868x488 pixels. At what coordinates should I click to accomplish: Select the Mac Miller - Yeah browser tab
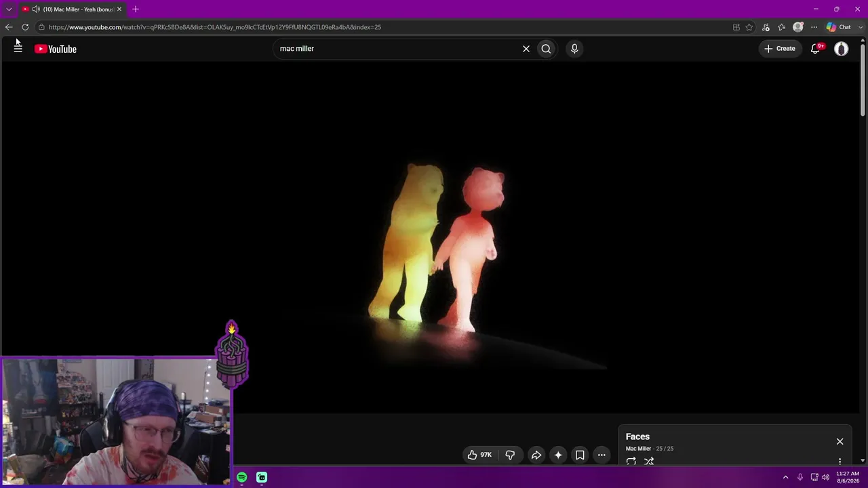pos(72,9)
